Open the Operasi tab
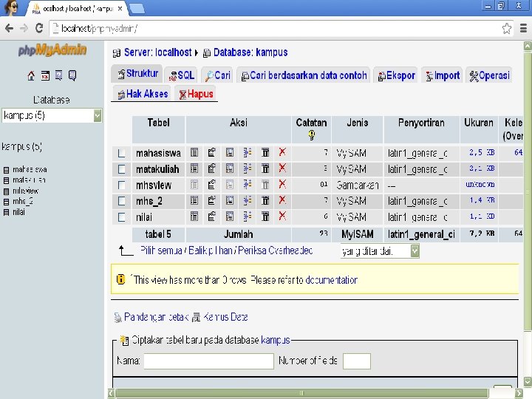Viewport: 532px width, 399px height. point(489,75)
